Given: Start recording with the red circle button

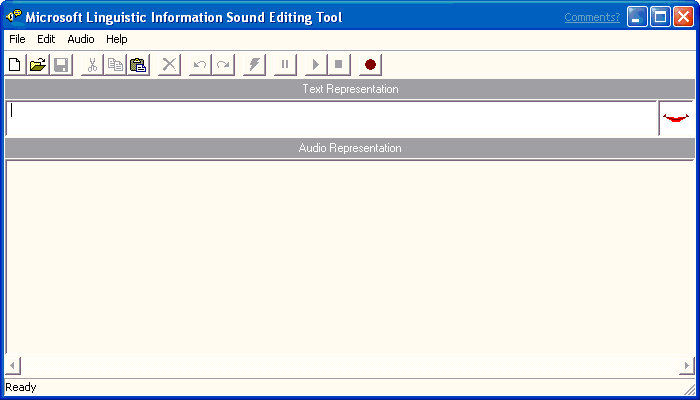Looking at the screenshot, I should tap(370, 65).
